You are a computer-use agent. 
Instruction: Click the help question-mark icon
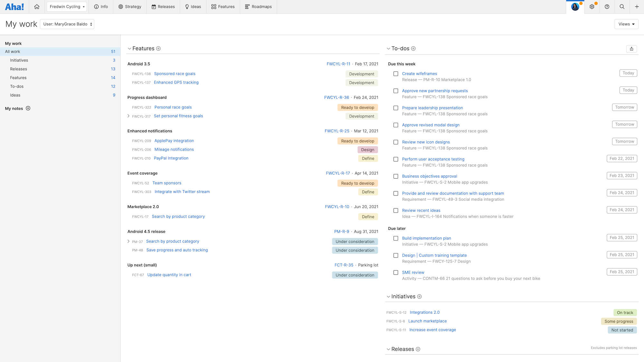pos(607,6)
